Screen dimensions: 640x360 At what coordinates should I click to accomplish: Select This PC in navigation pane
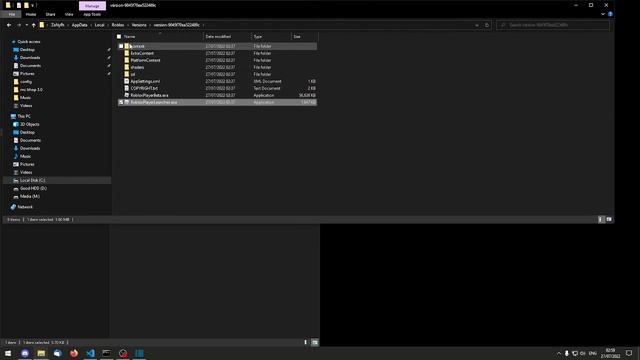pyautogui.click(x=24, y=116)
